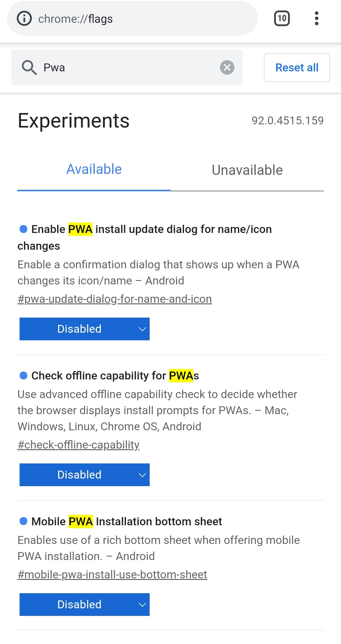Click the blue dot beside Check offline capability
Image resolution: width=341 pixels, height=644 pixels.
[23, 375]
